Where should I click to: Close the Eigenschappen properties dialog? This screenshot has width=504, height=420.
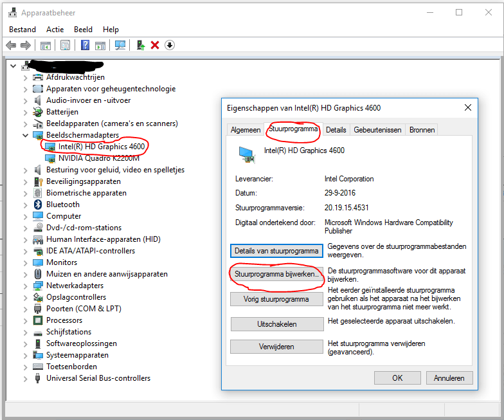click(468, 107)
